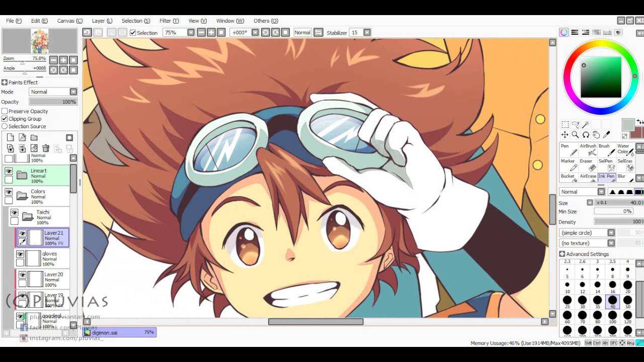
Task: Open the rotation angle +000° dropdown
Action: [255, 33]
